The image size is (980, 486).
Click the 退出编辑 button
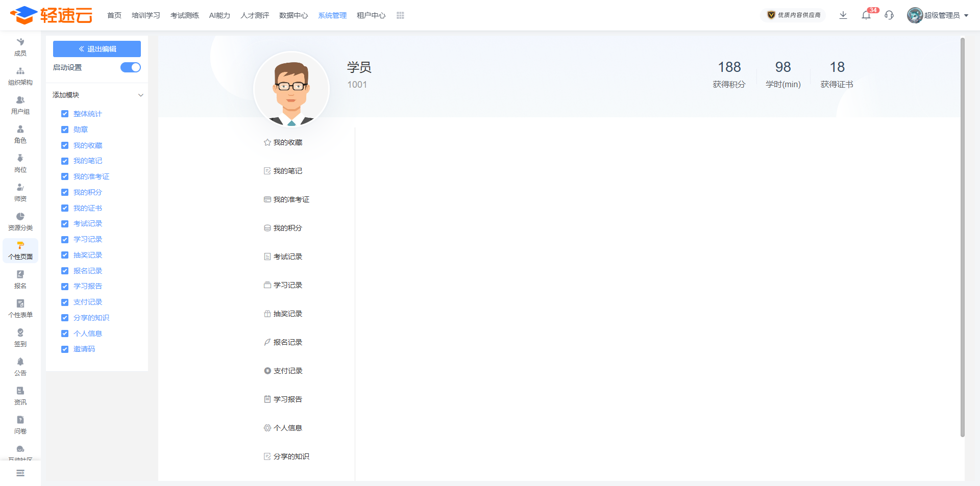tap(97, 49)
